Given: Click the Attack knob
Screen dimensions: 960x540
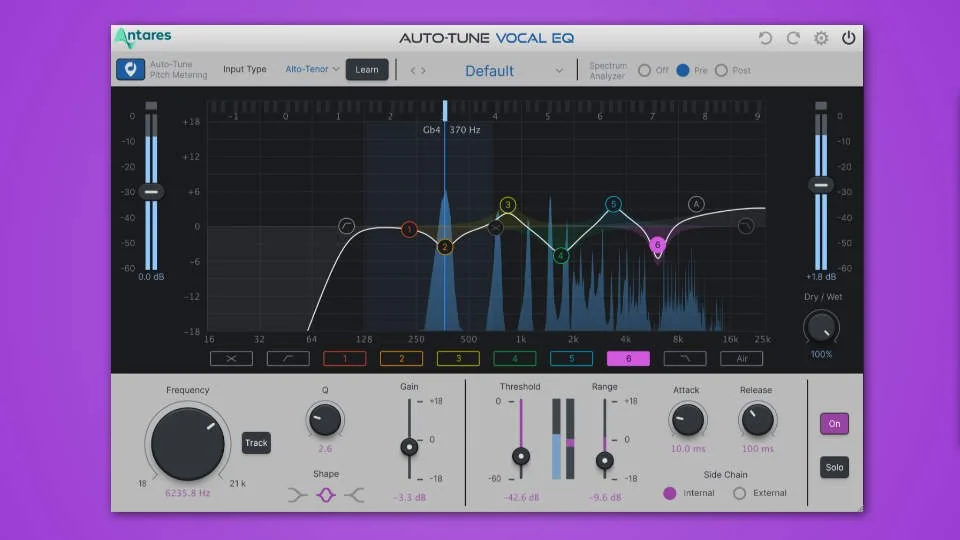Looking at the screenshot, I should 688,420.
